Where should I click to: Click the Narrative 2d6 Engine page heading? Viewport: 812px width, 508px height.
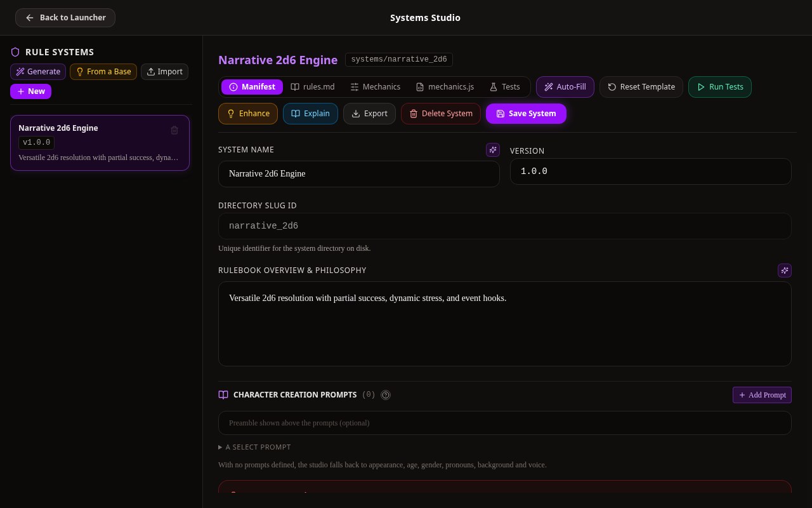(278, 60)
